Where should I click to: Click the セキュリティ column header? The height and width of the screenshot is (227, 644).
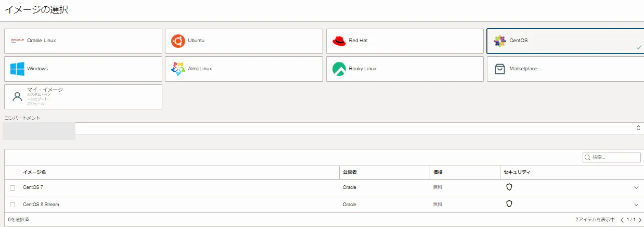point(517,172)
